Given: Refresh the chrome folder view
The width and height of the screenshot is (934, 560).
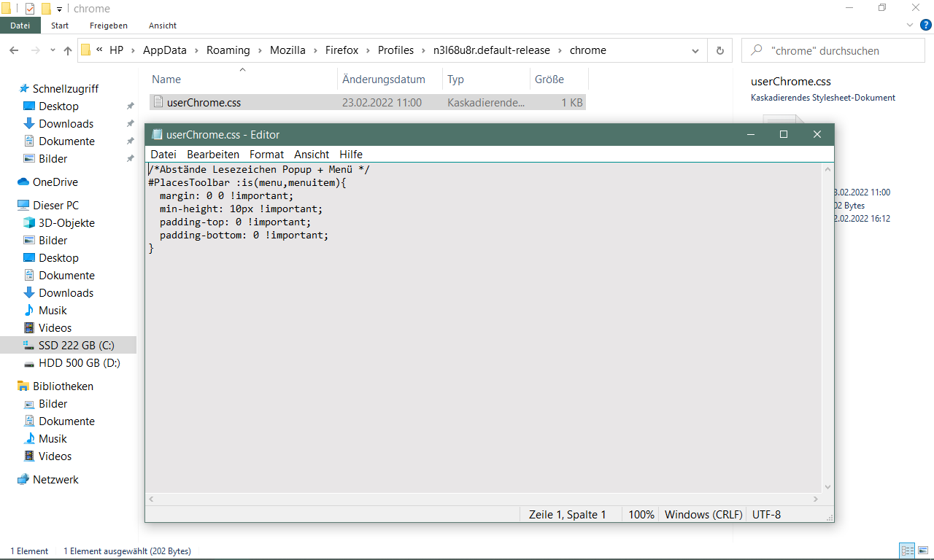Looking at the screenshot, I should point(719,51).
